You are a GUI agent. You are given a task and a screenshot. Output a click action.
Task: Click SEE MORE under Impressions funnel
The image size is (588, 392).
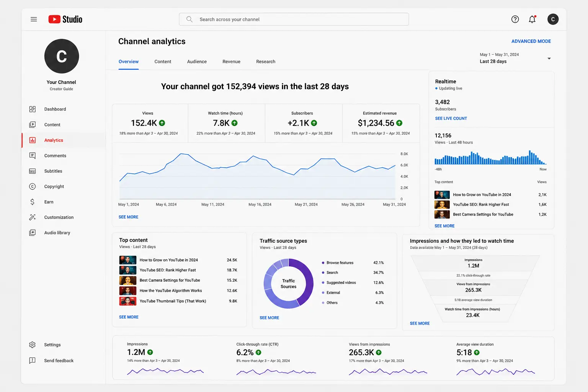(420, 323)
